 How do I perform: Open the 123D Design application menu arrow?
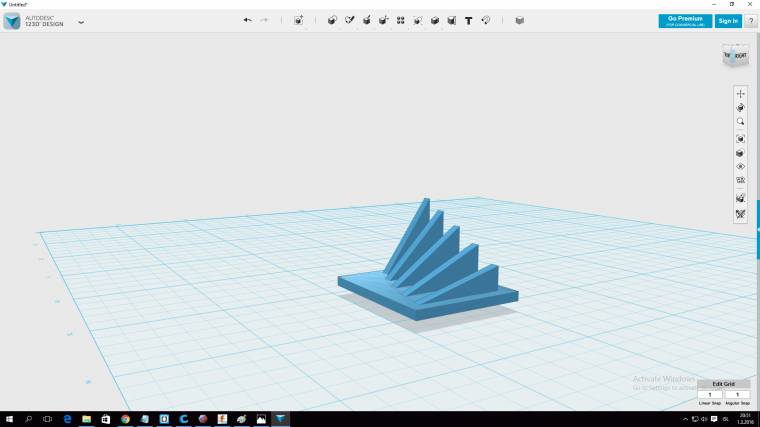81,22
